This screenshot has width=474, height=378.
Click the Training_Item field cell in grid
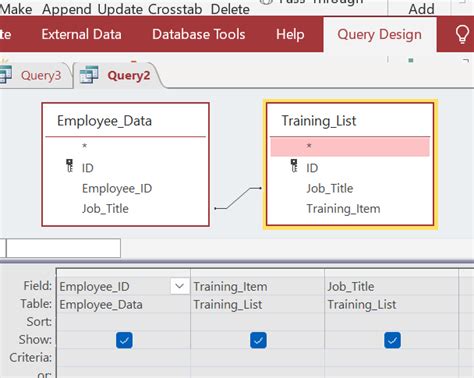pyautogui.click(x=257, y=286)
